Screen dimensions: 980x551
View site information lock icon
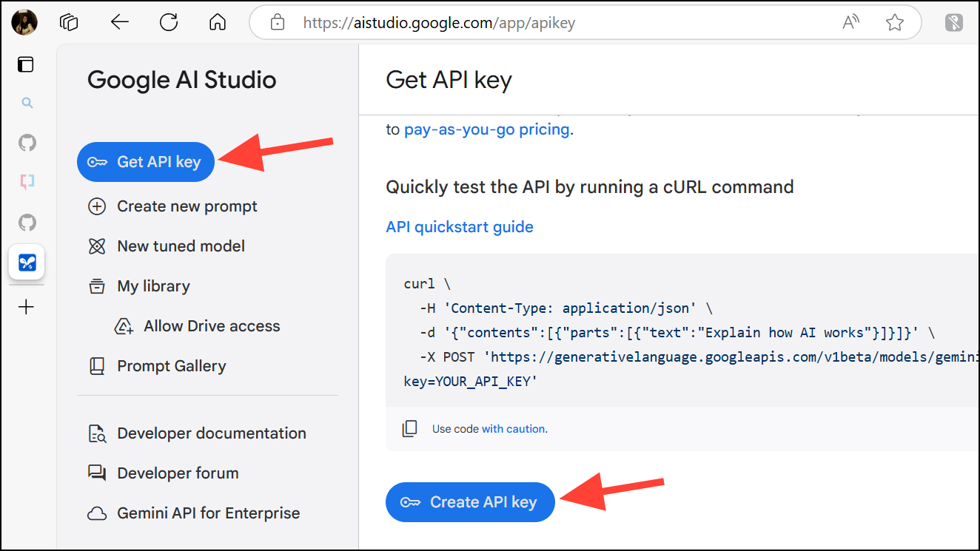click(x=278, y=22)
